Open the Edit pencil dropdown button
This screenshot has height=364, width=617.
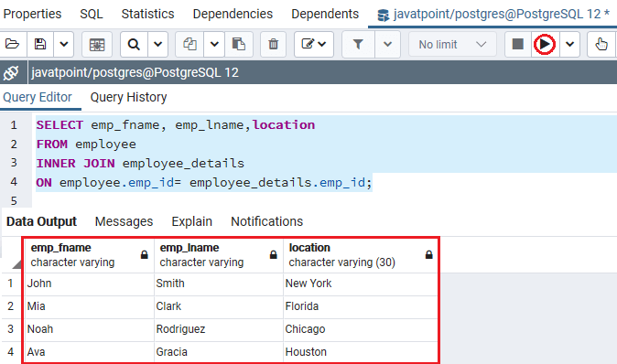(x=314, y=44)
